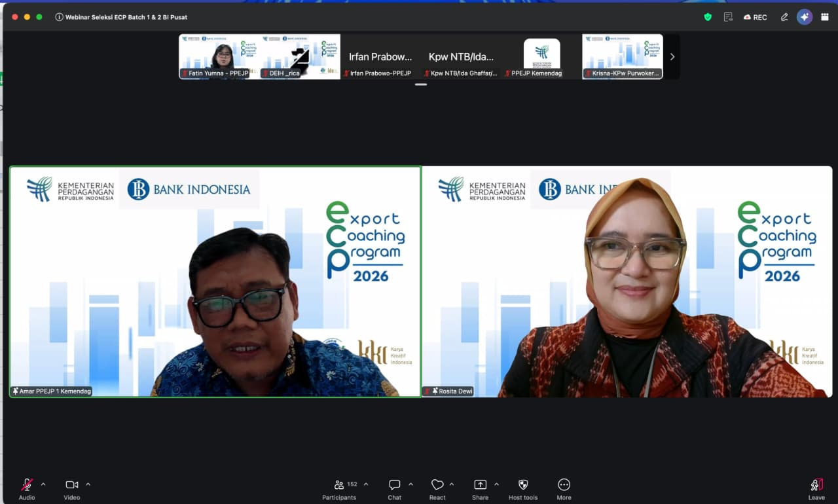Expand the Share options chevron

[x=496, y=484]
